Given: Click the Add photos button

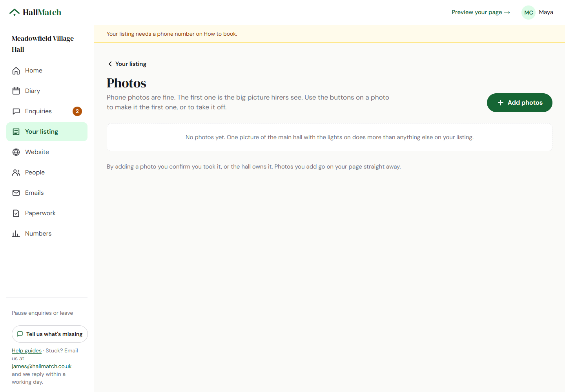Looking at the screenshot, I should 519,103.
